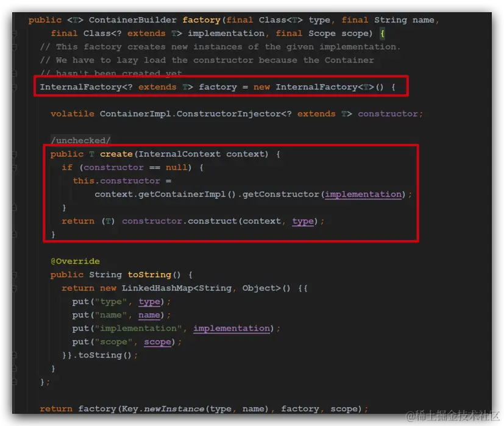
Task: Collapse fold marker beside 'public T create' line
Action: pos(15,154)
